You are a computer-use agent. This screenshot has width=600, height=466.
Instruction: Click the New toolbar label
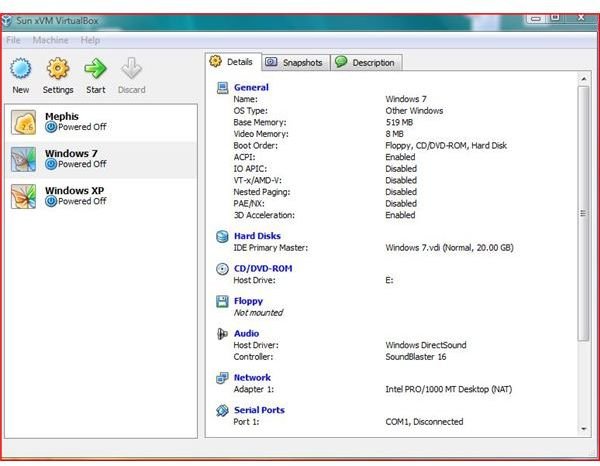(x=21, y=90)
